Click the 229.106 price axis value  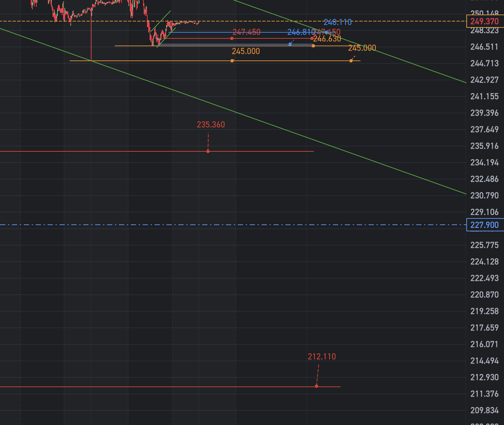(x=485, y=212)
